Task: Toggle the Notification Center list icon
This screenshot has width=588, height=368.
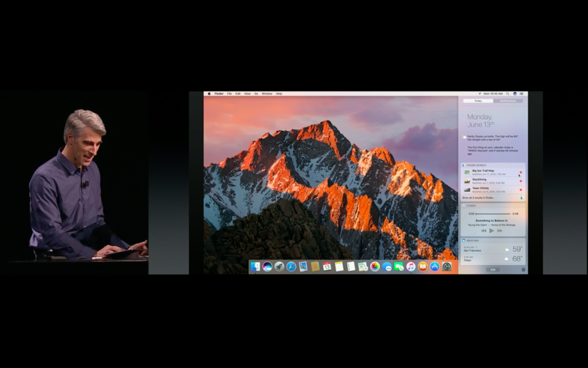Action: pos(522,94)
